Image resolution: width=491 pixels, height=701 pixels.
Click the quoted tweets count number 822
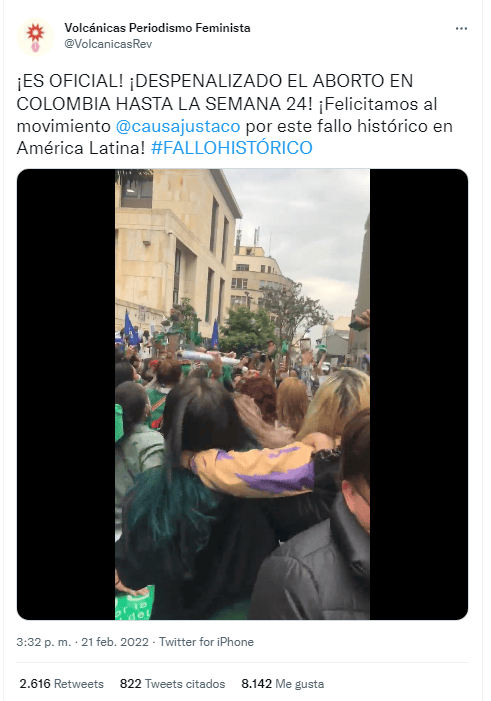(x=130, y=684)
